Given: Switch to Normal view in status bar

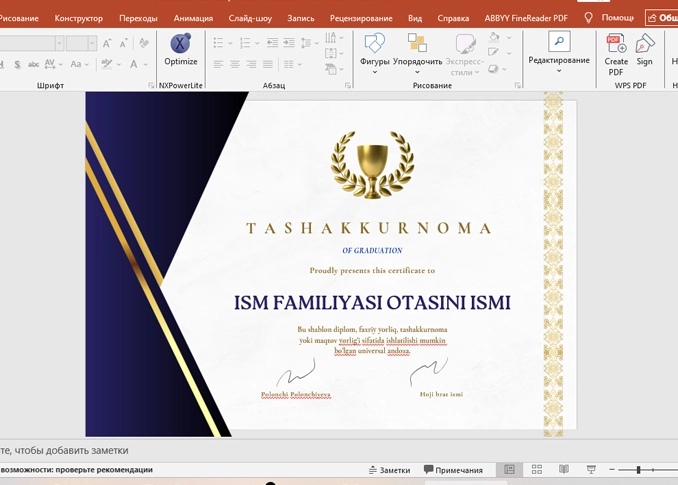Looking at the screenshot, I should pos(509,469).
